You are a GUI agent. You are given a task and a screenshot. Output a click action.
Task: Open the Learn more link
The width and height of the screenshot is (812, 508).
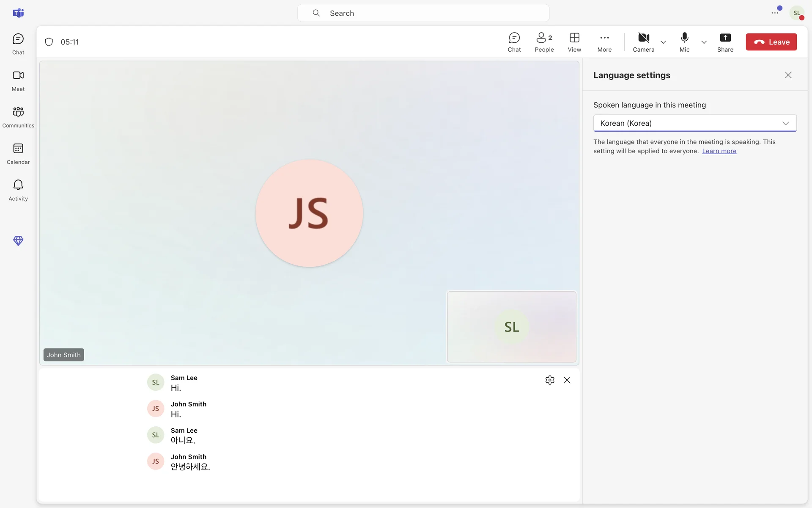click(x=719, y=151)
